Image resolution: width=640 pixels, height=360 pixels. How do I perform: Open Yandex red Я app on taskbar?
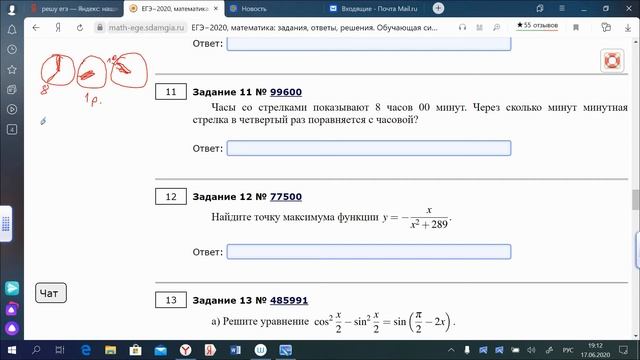[210, 350]
